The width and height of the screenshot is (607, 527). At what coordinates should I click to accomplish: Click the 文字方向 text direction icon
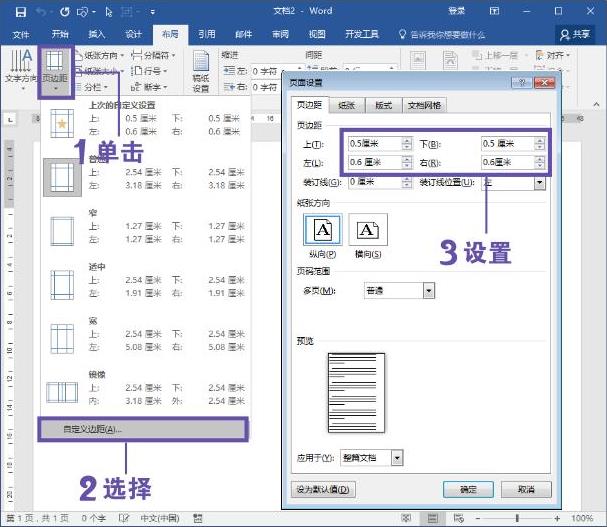[21, 70]
